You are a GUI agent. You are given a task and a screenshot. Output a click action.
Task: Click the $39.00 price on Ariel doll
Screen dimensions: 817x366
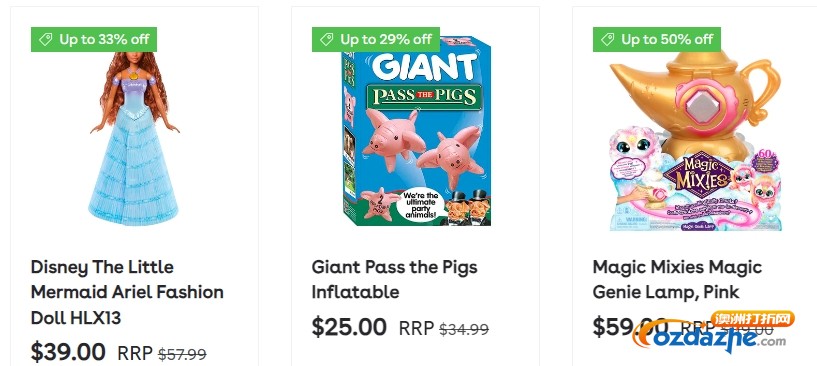coord(68,352)
